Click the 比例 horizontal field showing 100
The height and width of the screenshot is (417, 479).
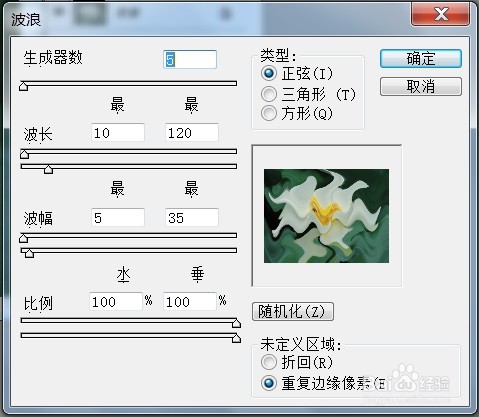(x=116, y=302)
